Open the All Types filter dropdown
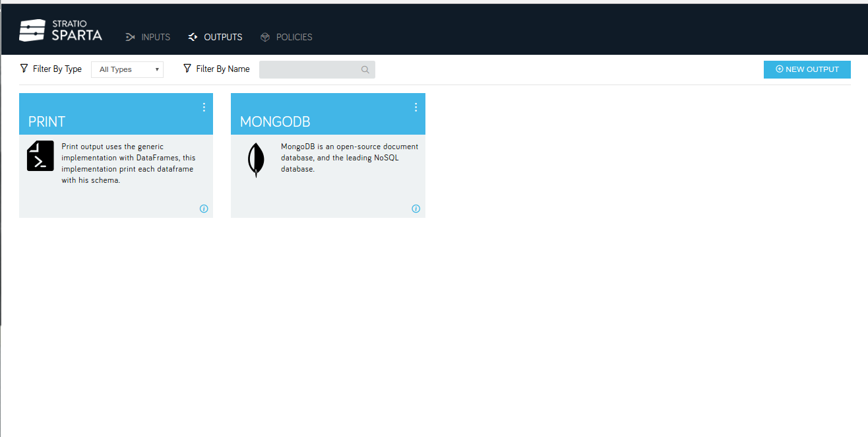 coord(127,69)
